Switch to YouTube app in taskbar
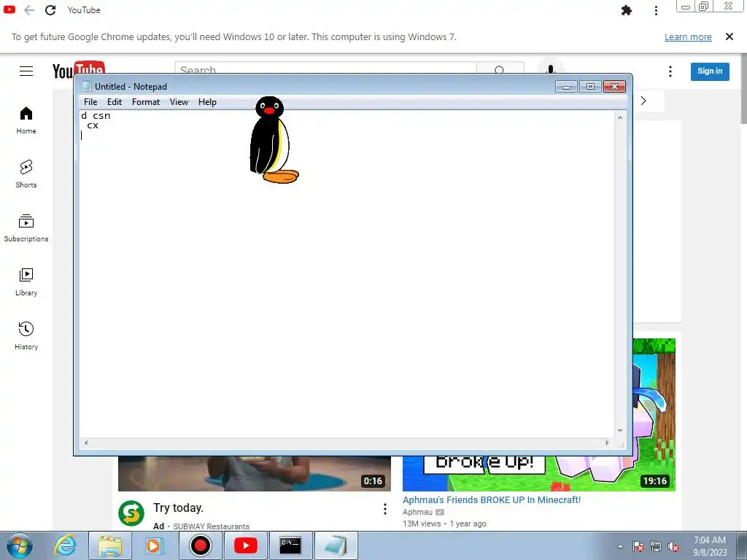The width and height of the screenshot is (747, 560). coord(245,545)
